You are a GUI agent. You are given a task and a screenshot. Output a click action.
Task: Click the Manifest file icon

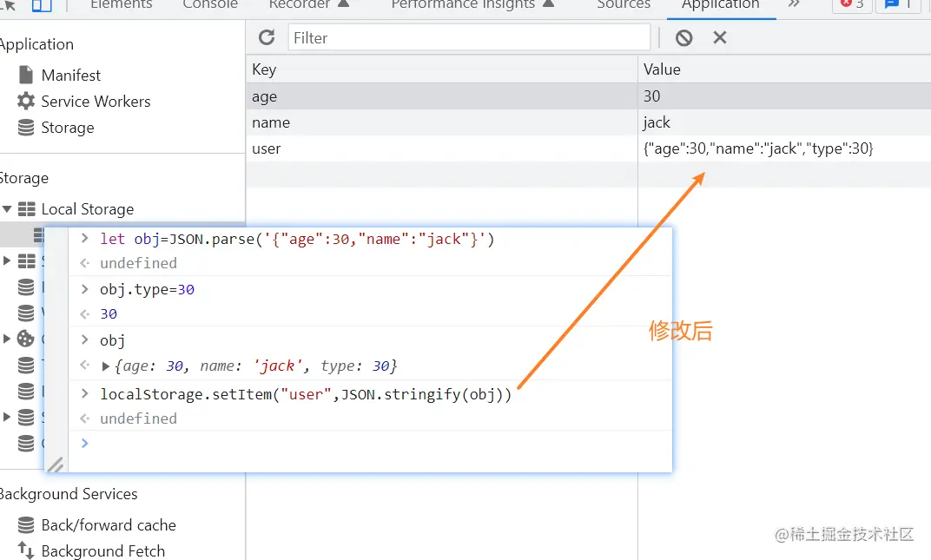point(26,75)
